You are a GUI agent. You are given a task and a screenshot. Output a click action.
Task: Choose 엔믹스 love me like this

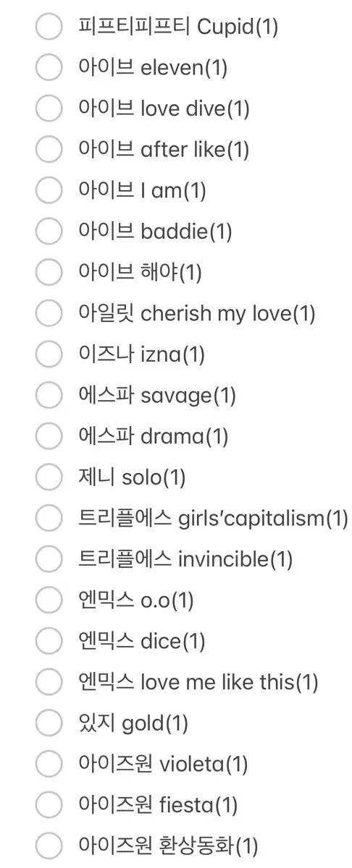49,681
